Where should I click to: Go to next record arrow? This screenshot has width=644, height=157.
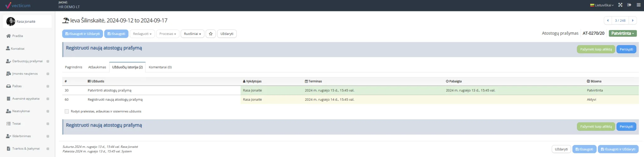[x=633, y=20]
